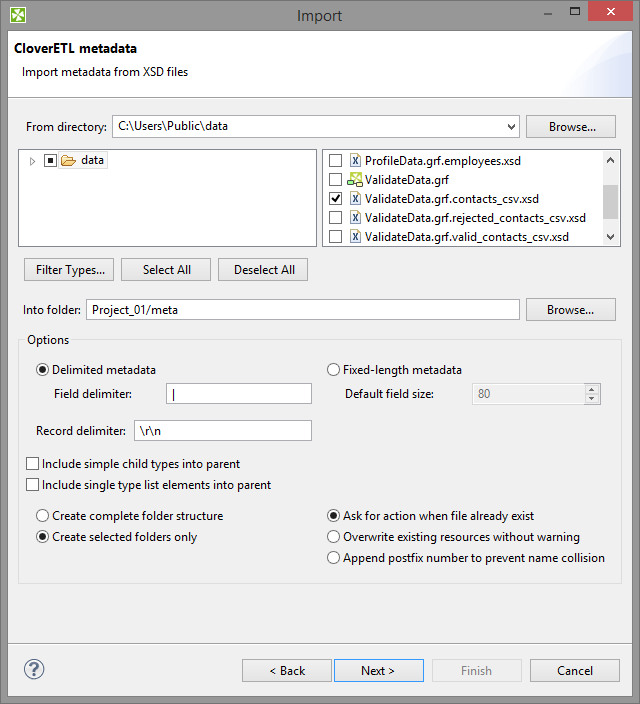
Task: Click the Field delimiter input field
Action: point(239,394)
